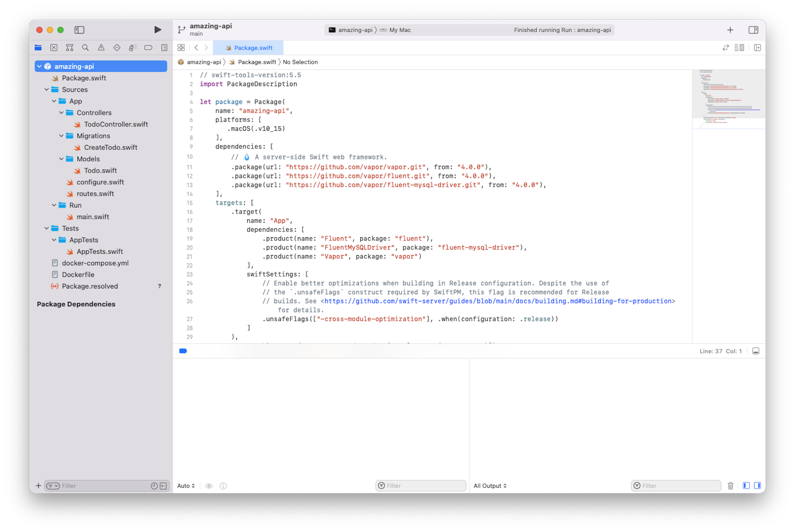This screenshot has height=532, width=795.
Task: Open the Auto variables scope dropdown
Action: (x=185, y=486)
